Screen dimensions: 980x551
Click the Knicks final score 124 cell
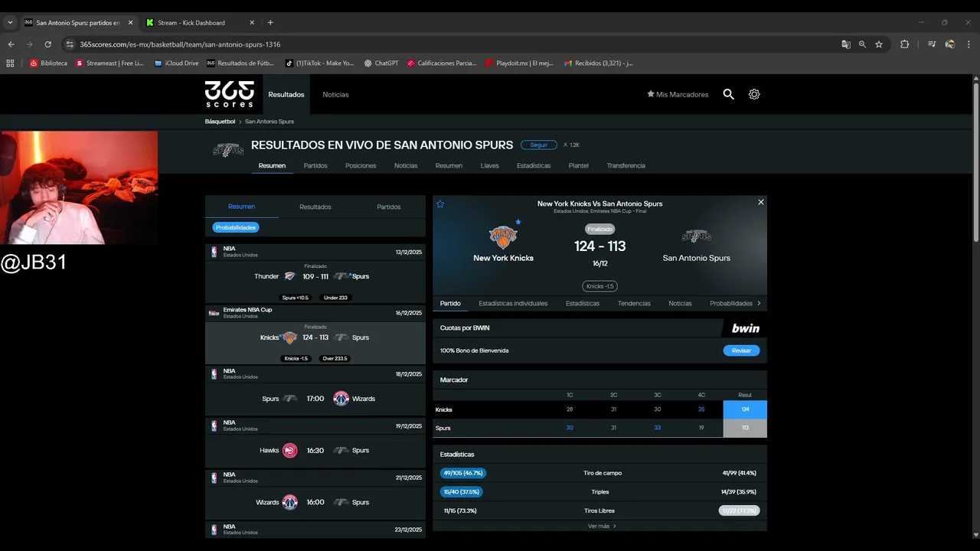click(745, 409)
